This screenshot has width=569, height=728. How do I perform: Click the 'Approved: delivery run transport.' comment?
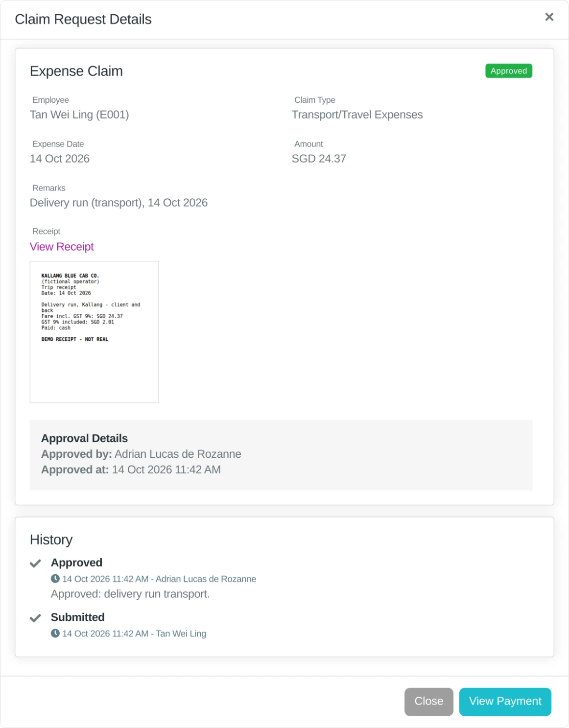point(130,594)
